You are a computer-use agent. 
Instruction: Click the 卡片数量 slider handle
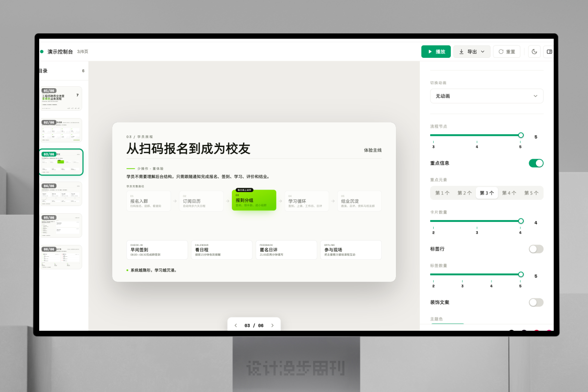click(521, 221)
